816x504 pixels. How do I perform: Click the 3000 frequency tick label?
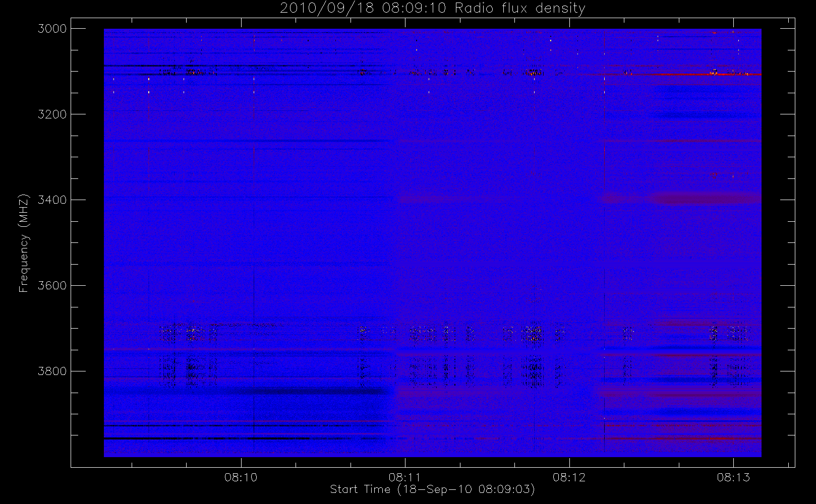coord(52,29)
